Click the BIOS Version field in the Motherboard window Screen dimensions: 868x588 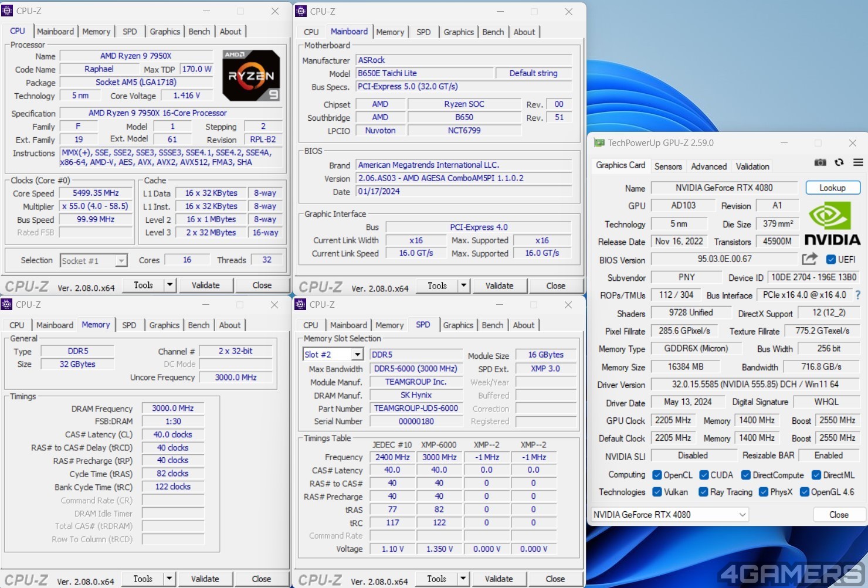tap(463, 178)
